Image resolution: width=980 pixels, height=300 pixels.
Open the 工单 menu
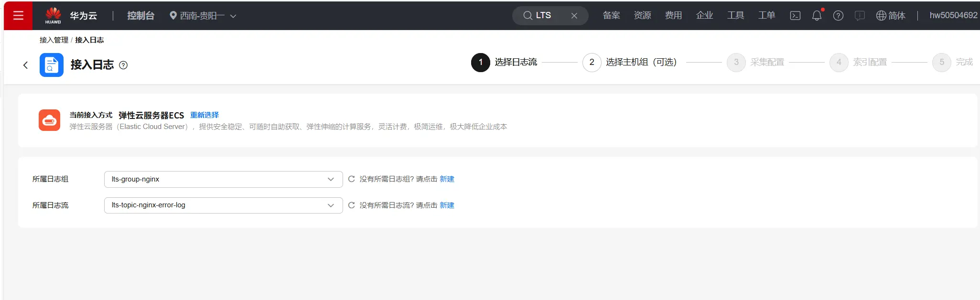[x=766, y=16]
